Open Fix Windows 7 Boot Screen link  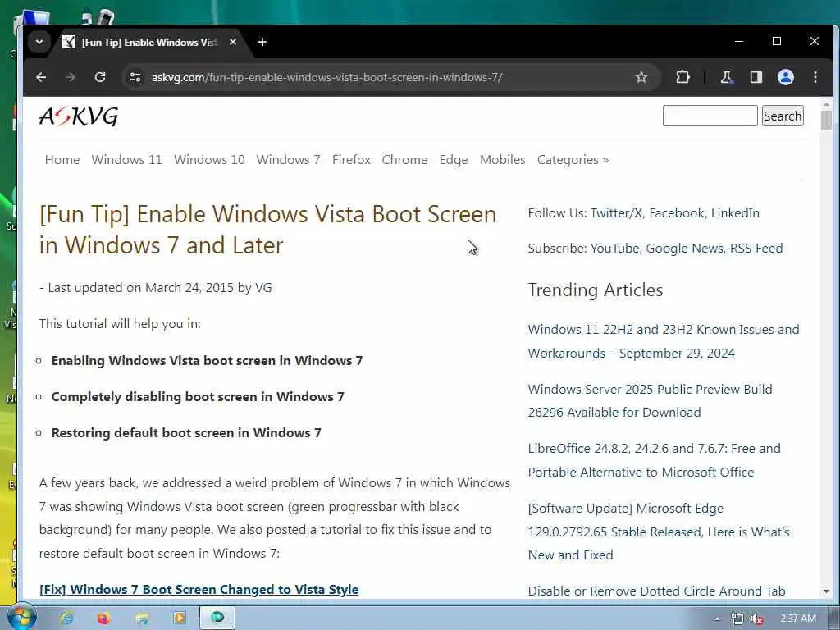click(x=199, y=589)
